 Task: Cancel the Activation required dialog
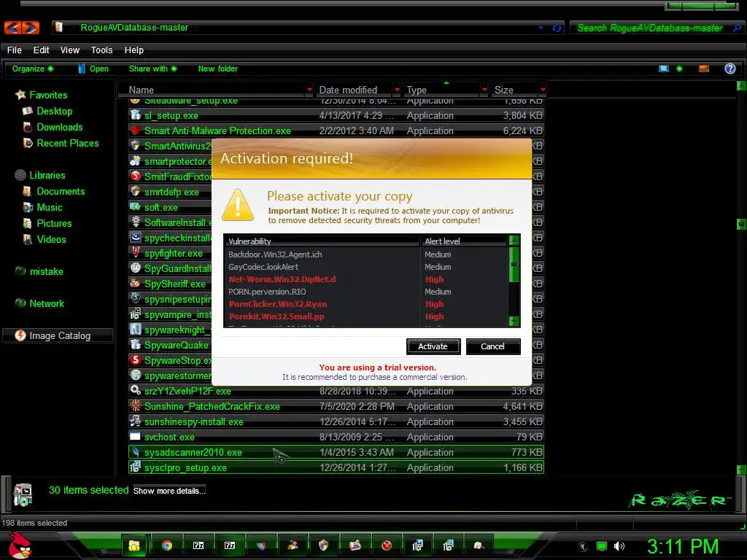(492, 346)
